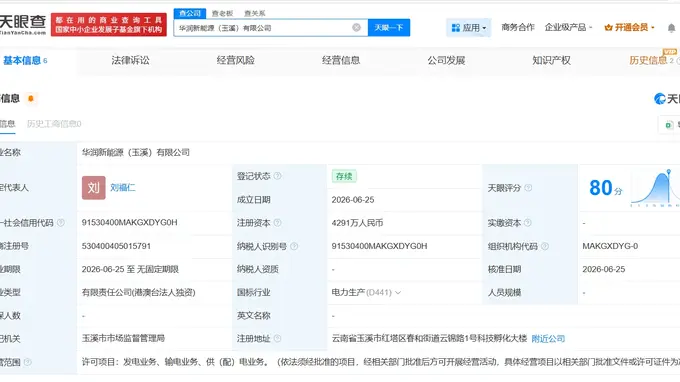680x382 pixels.
Task: Click the orange badge beside 信息 heading
Action: 31,98
